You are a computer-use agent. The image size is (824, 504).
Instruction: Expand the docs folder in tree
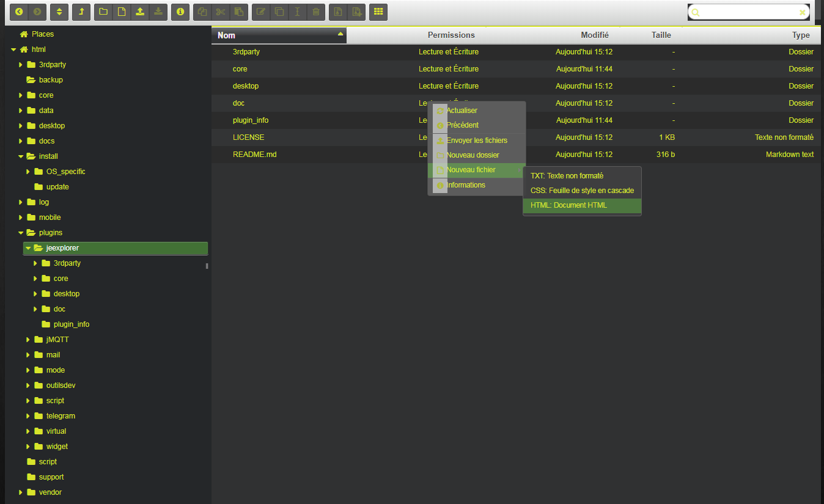click(21, 141)
